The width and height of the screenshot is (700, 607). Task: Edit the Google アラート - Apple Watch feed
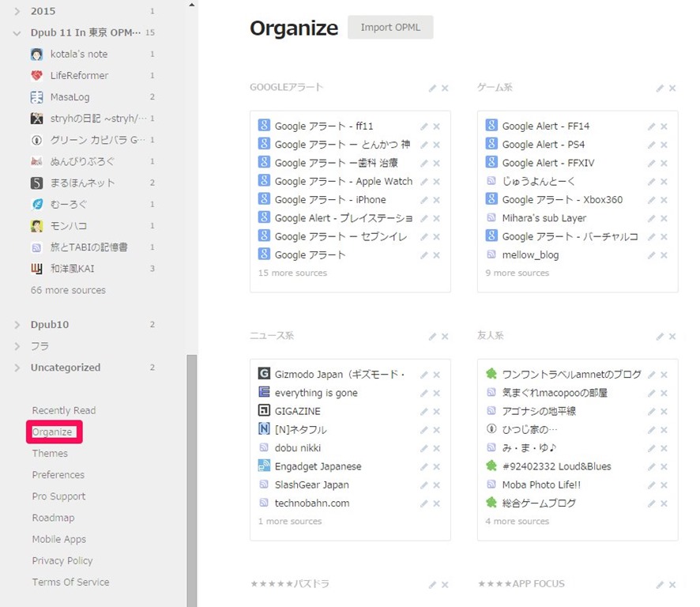[x=424, y=182]
